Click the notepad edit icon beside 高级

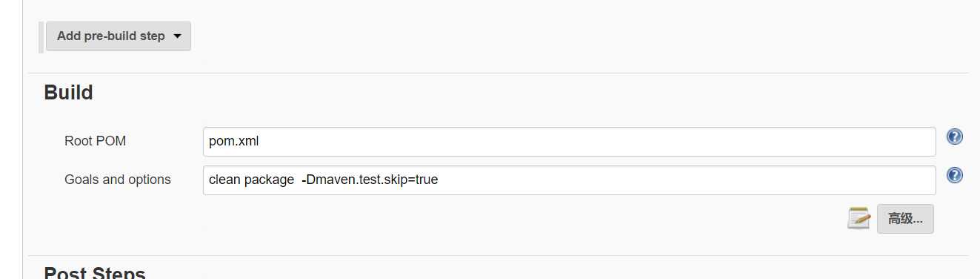click(x=859, y=218)
